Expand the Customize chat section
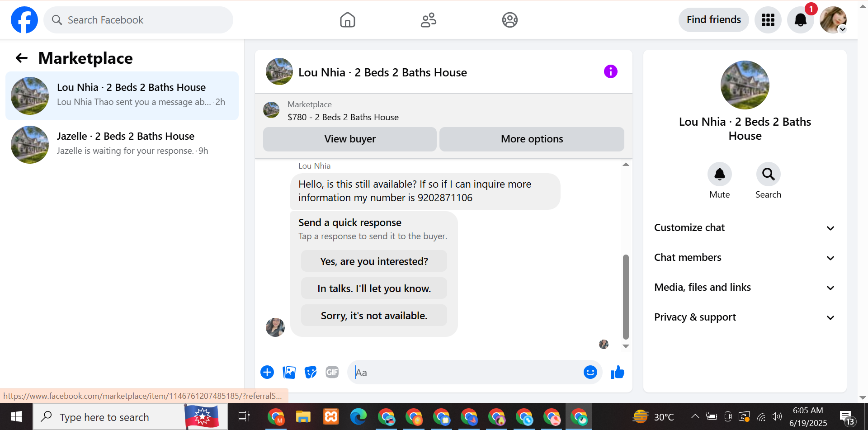Viewport: 868px width, 430px height. (745, 227)
